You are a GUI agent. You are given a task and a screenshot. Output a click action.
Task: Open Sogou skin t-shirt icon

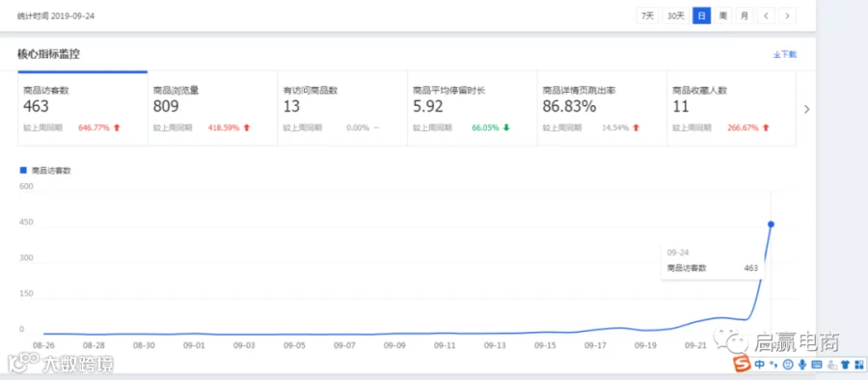coord(845,365)
